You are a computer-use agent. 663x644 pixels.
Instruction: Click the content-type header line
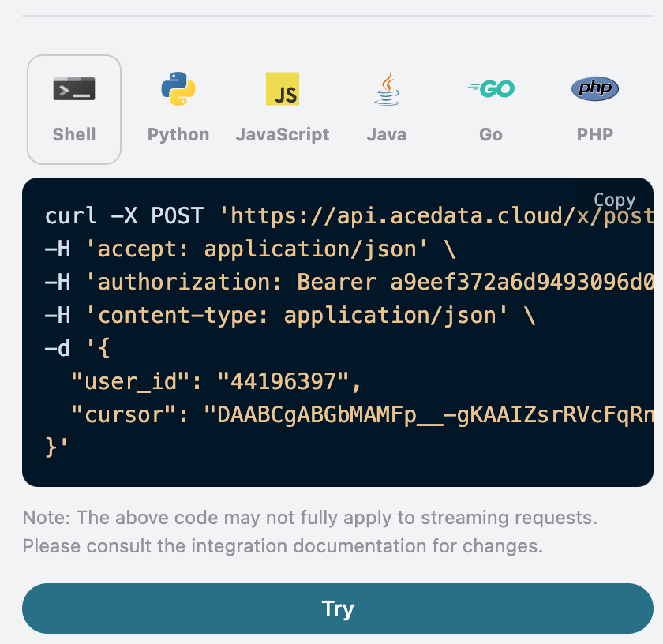click(x=290, y=316)
